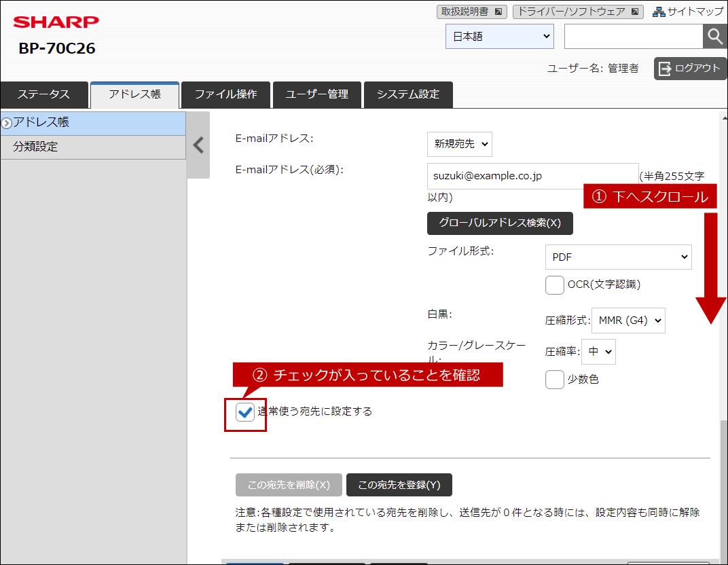Switch to the ファイル操作 tab
Screen dimensions: 728x565
pos(225,94)
